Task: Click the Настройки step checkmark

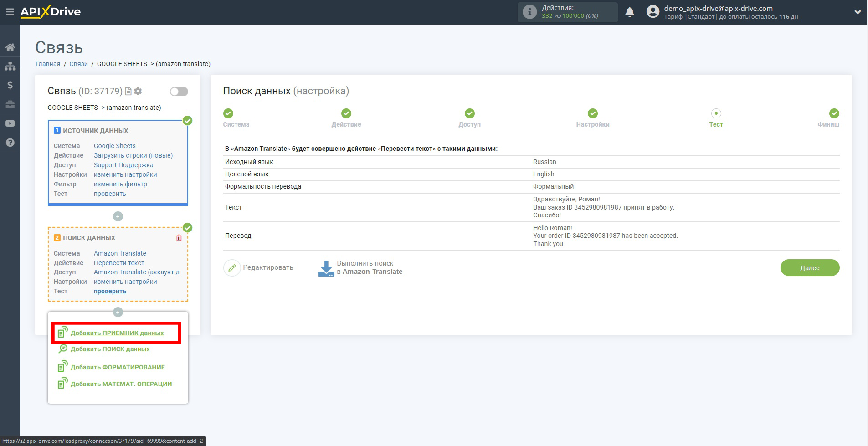Action: tap(593, 113)
